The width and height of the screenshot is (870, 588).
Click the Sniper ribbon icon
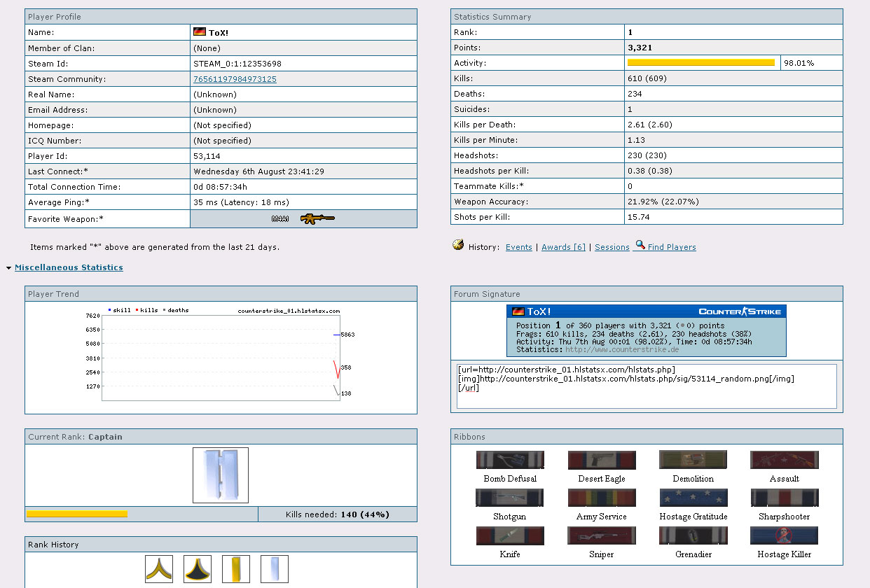pyautogui.click(x=602, y=535)
